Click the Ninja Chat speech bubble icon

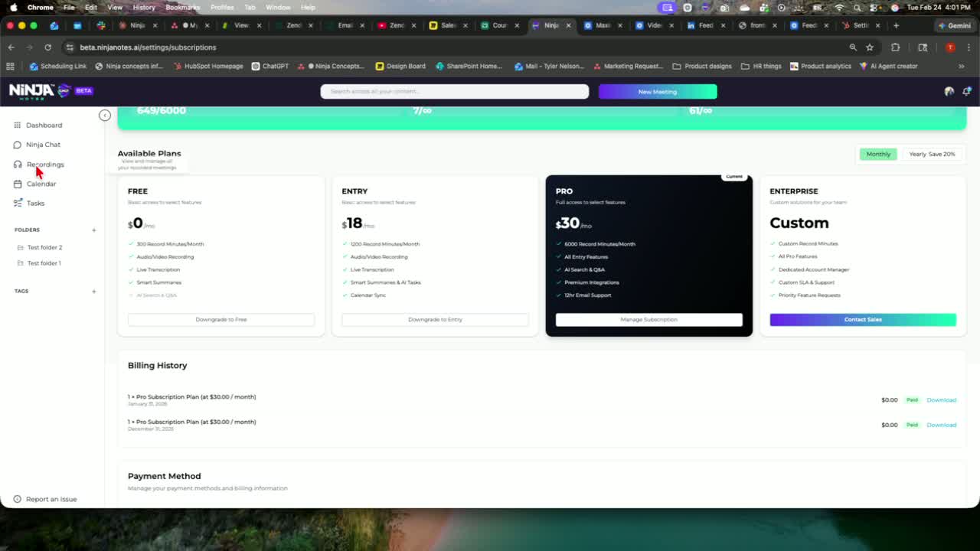click(18, 145)
